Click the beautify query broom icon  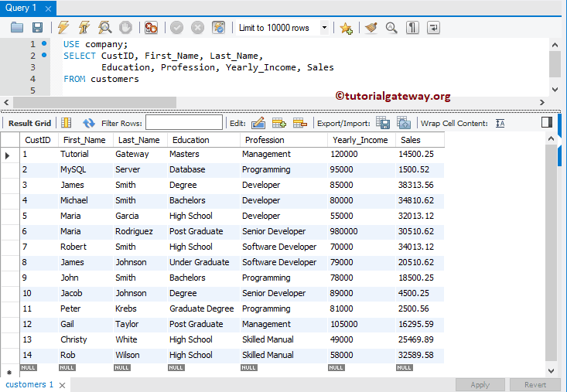(x=371, y=28)
